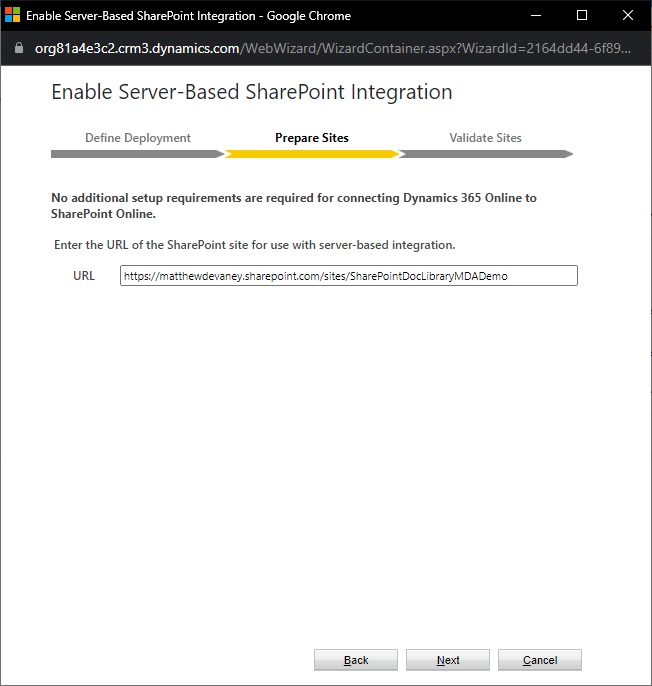Cancel the SharePoint integration wizard
Viewport: 652px width, 686px height.
coord(540,660)
